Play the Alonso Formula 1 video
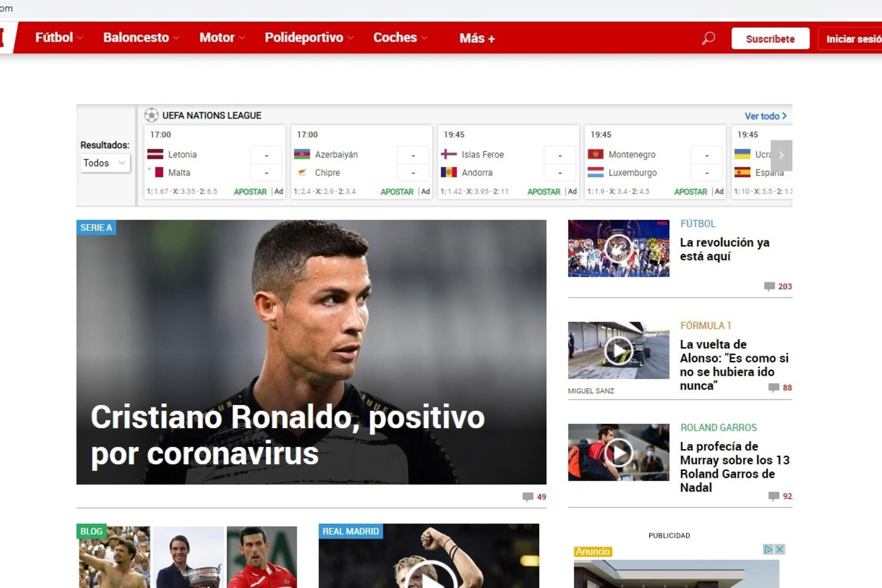The width and height of the screenshot is (882, 588). [x=619, y=350]
